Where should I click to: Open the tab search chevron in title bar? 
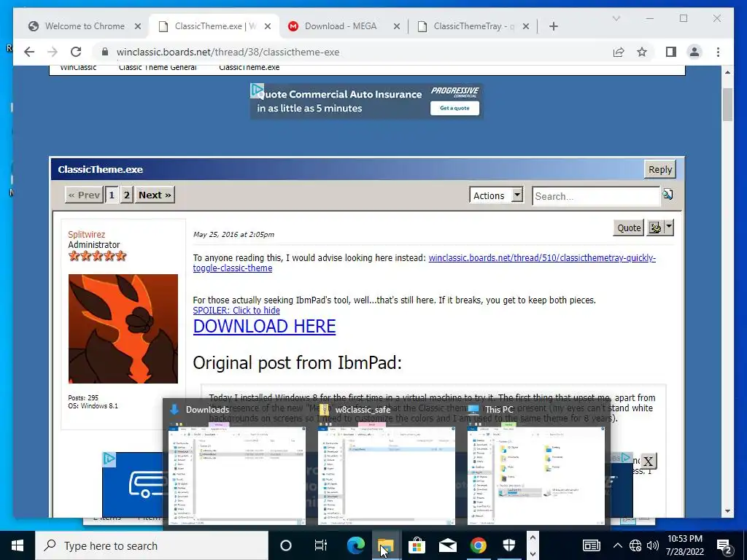616,18
